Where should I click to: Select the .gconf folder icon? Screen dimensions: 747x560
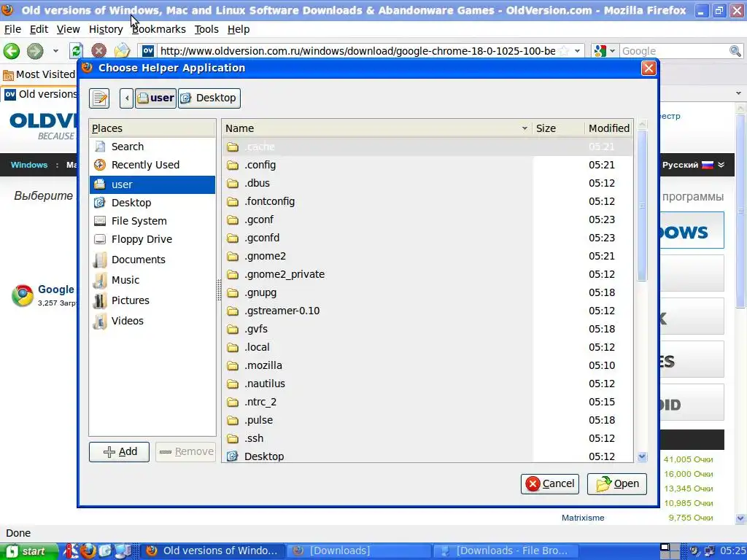pos(233,220)
